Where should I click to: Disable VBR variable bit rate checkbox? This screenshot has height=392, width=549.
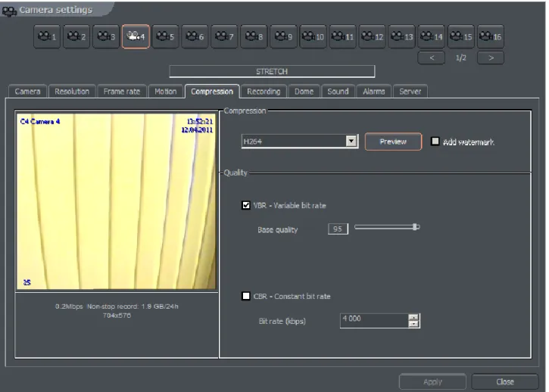(246, 205)
